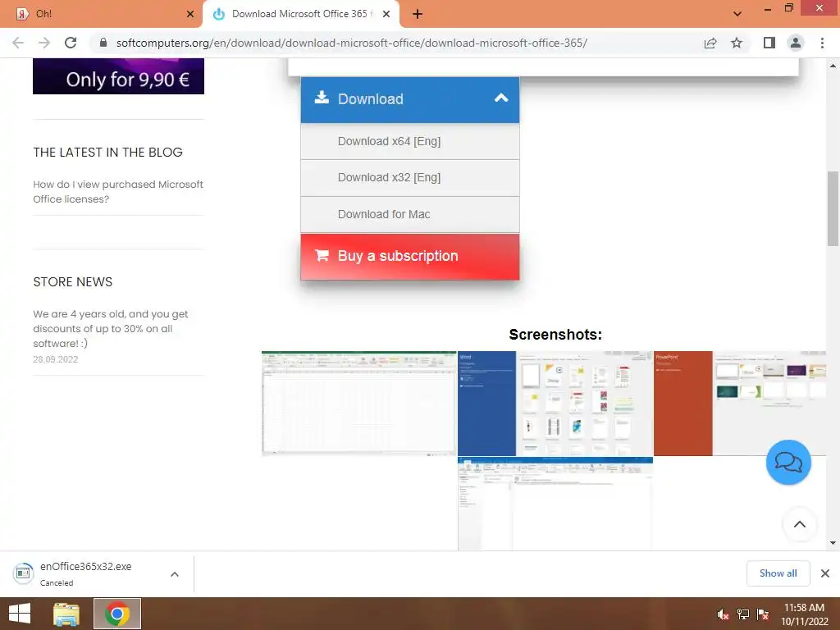Open File Explorer from taskbar

[x=66, y=614]
